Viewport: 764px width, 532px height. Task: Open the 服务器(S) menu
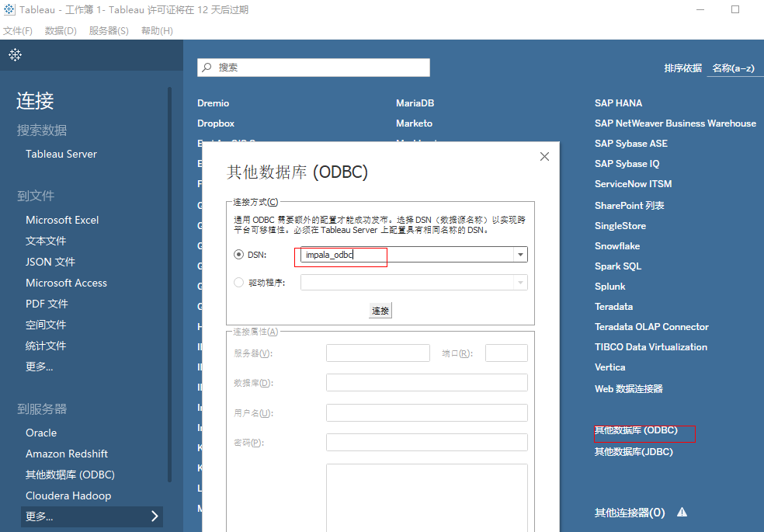[109, 31]
